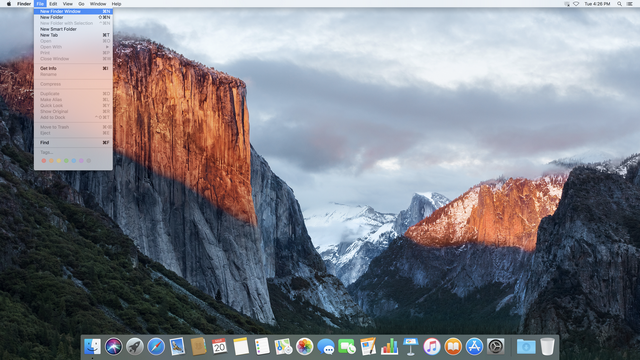This screenshot has height=360, width=640.
Task: Open the Go menu
Action: click(81, 4)
